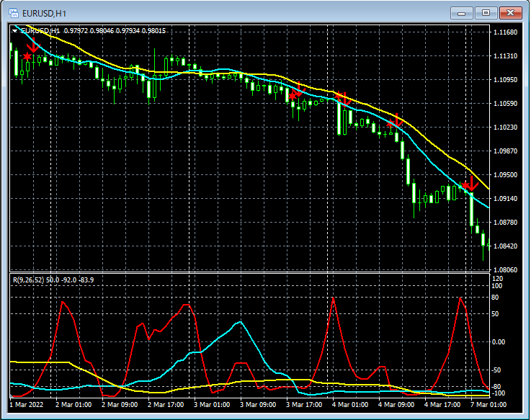This screenshot has height=420, width=531.
Task: Click the small triangle before EURUSD,H1 label
Action: coord(14,31)
